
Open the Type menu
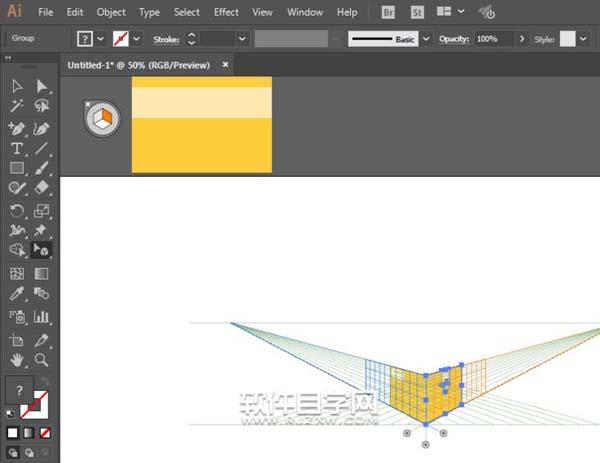[x=149, y=12]
